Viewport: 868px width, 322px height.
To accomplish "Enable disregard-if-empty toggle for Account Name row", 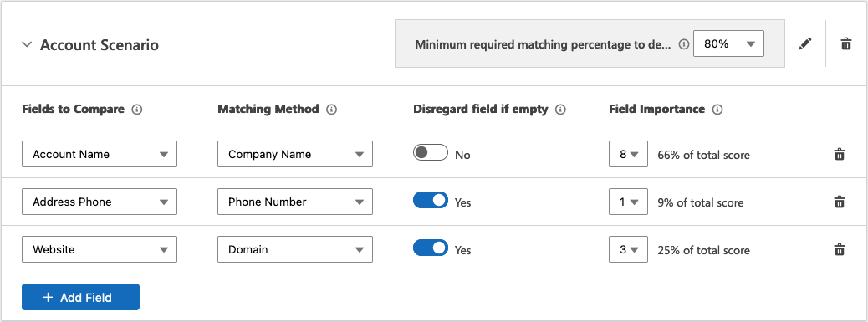I will (430, 153).
